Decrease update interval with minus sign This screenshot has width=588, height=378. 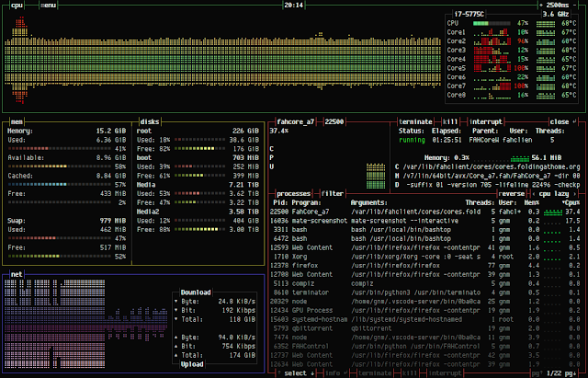[575, 6]
